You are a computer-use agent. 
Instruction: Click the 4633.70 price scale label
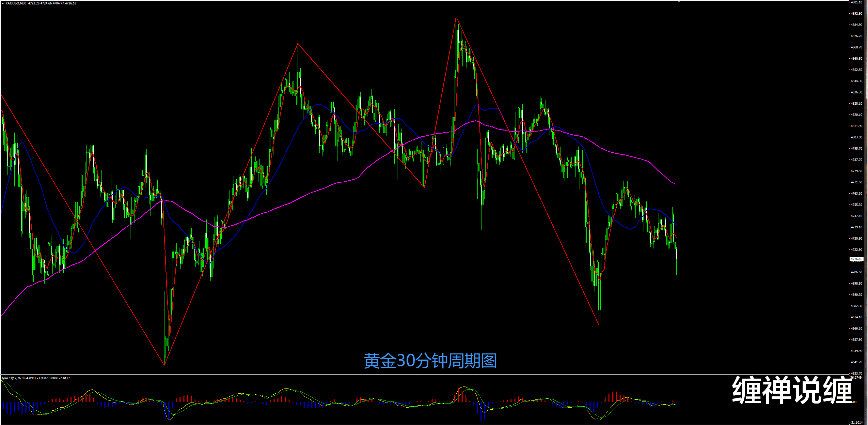(857, 373)
